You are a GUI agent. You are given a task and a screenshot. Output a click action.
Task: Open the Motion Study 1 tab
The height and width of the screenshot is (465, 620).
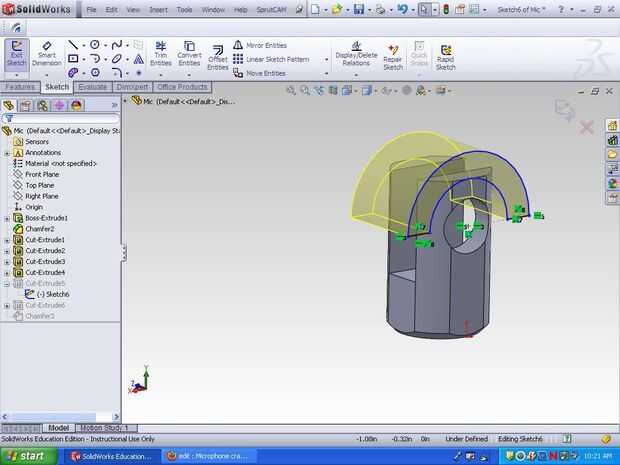[103, 428]
